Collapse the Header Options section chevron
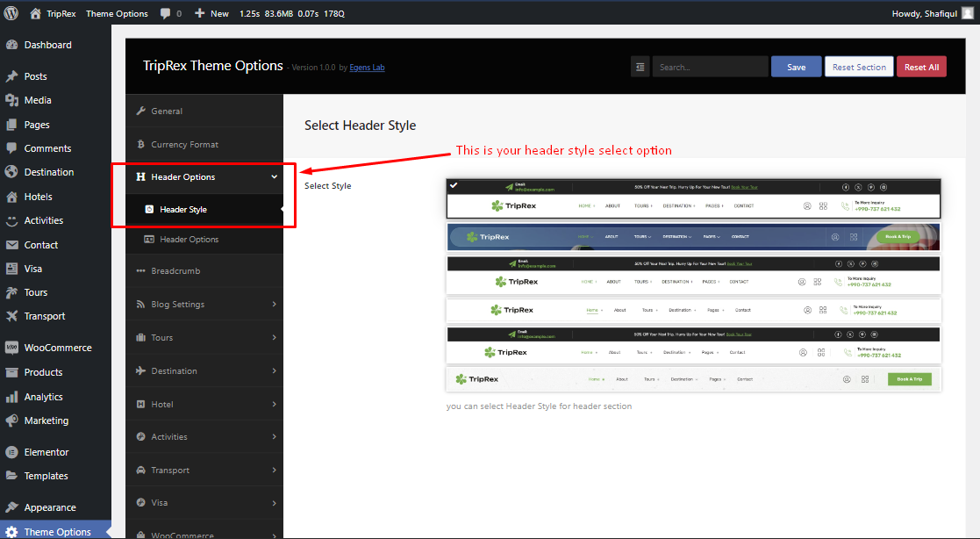The height and width of the screenshot is (539, 980). [x=274, y=177]
